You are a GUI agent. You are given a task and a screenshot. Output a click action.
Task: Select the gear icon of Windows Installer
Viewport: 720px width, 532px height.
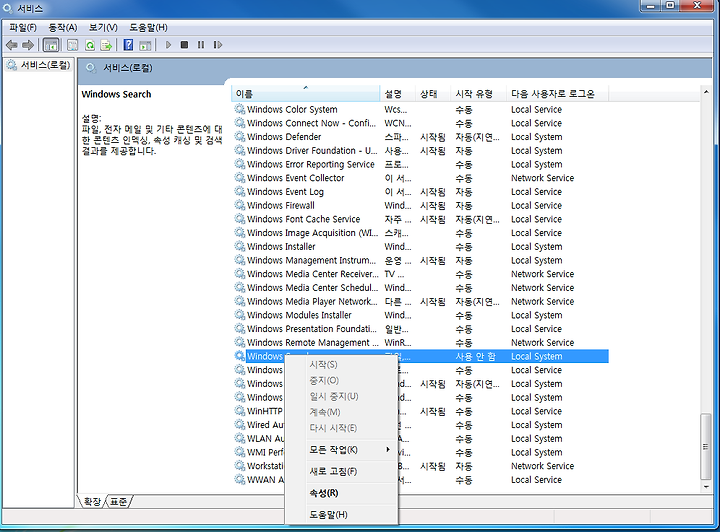240,246
